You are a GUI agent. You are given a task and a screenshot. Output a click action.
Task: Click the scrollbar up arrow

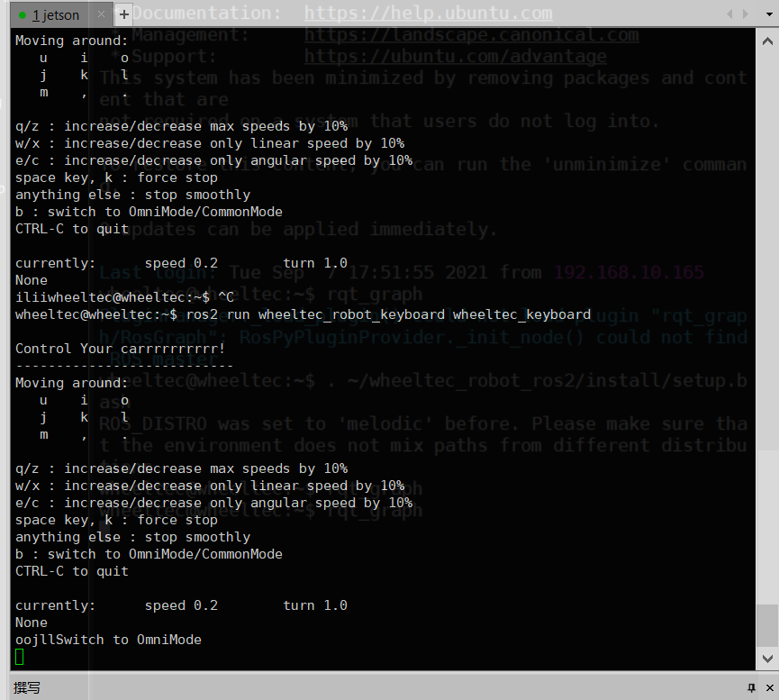(767, 41)
